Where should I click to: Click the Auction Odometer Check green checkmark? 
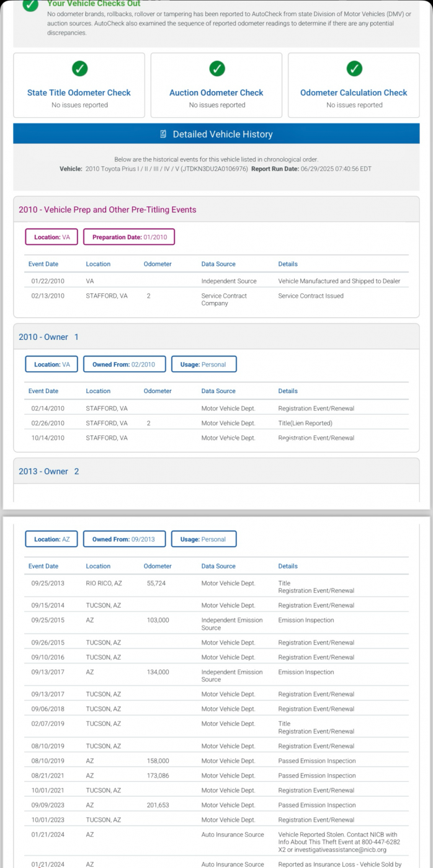(216, 69)
